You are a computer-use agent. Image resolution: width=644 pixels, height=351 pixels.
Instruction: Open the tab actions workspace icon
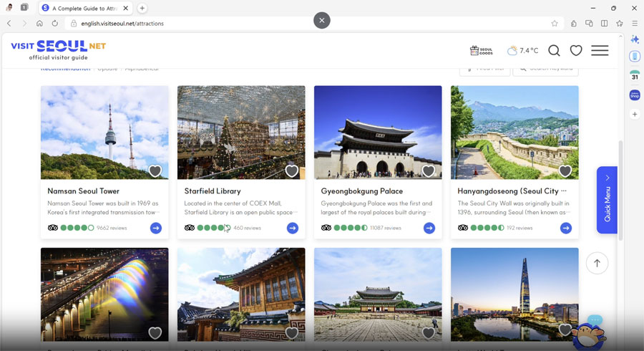24,7
